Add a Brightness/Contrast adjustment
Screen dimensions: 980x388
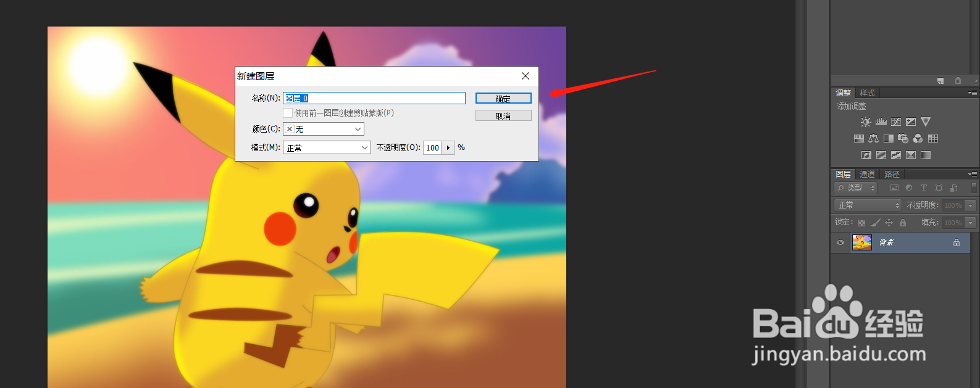coord(866,122)
